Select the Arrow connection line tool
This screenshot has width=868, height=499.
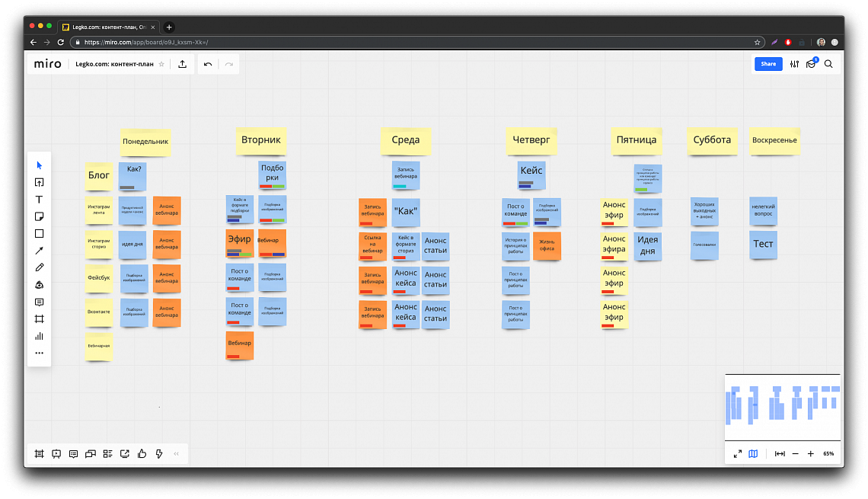39,251
